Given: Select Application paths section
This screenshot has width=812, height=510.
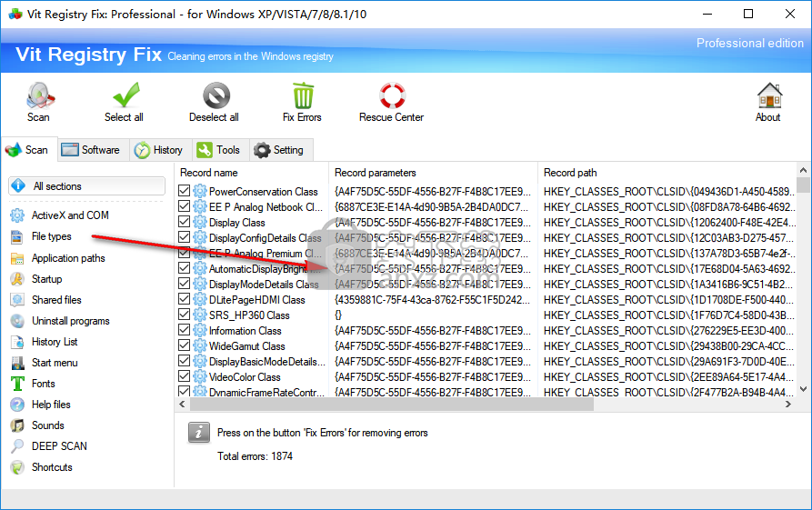Looking at the screenshot, I should coord(68,258).
